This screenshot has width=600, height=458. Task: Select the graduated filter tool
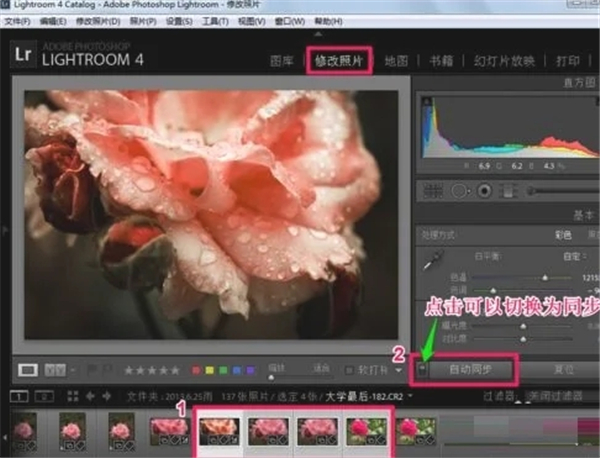[x=508, y=191]
